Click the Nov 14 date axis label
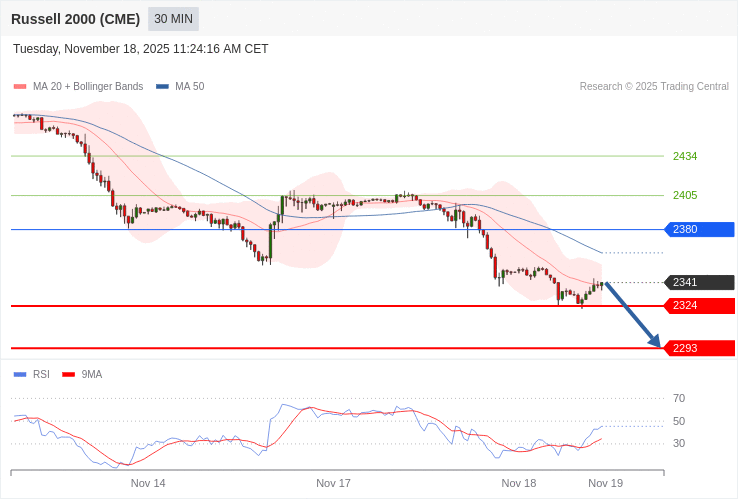The image size is (738, 500). click(x=148, y=483)
